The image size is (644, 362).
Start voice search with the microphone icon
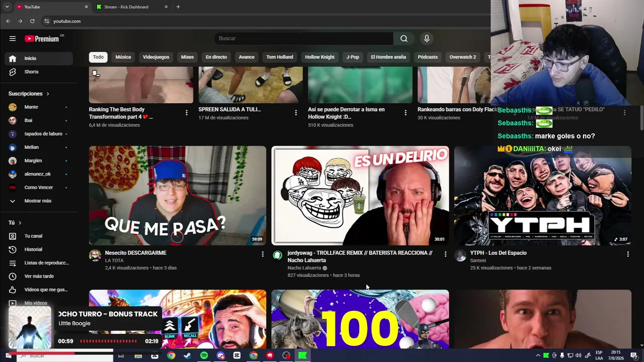pyautogui.click(x=427, y=39)
